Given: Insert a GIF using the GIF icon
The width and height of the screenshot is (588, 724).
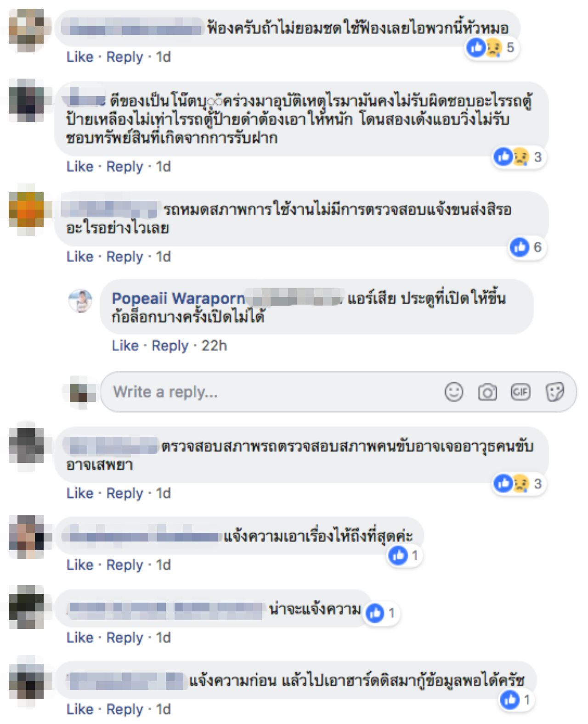Looking at the screenshot, I should [520, 392].
